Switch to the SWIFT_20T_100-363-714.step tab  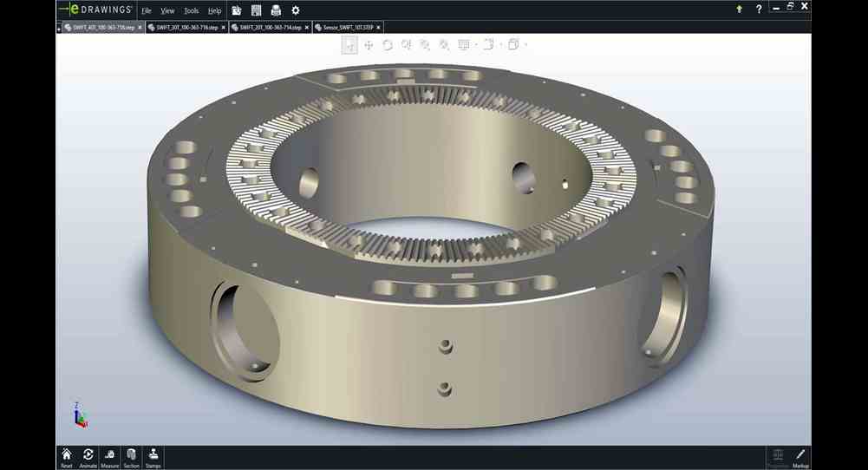(x=265, y=28)
